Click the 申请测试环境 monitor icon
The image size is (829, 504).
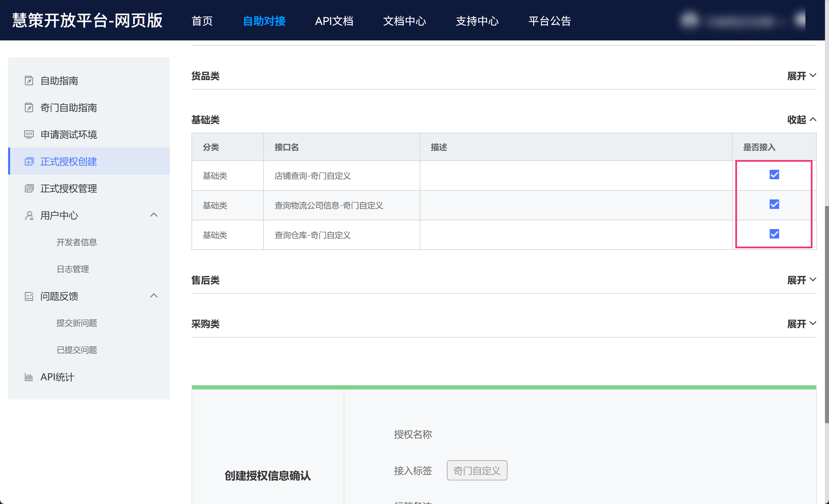coord(29,134)
